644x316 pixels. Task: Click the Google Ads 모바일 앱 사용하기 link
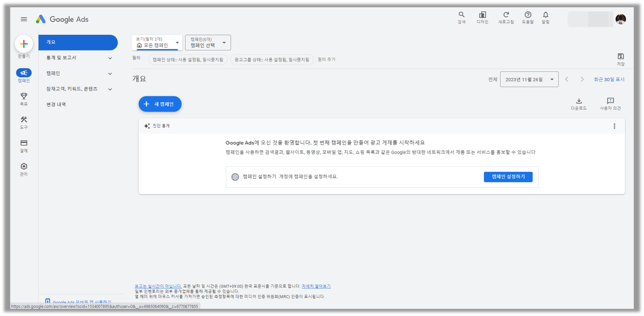82,302
